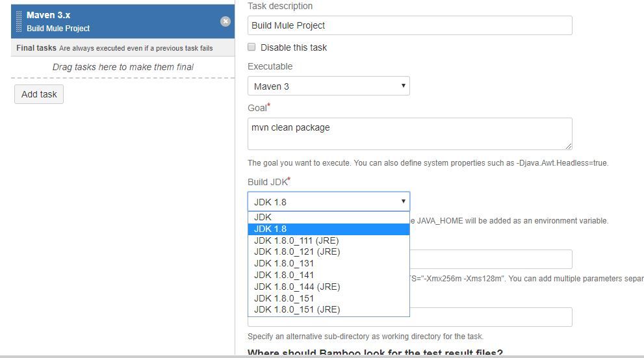The width and height of the screenshot is (644, 358).
Task: Choose the JDK 1.8.0_151 option without JRE
Action: [x=329, y=298]
